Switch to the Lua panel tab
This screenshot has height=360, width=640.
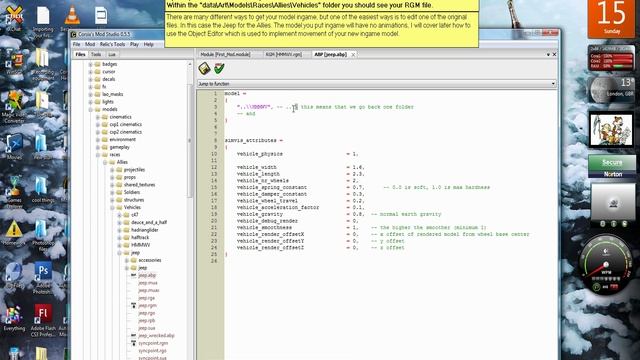112,54
